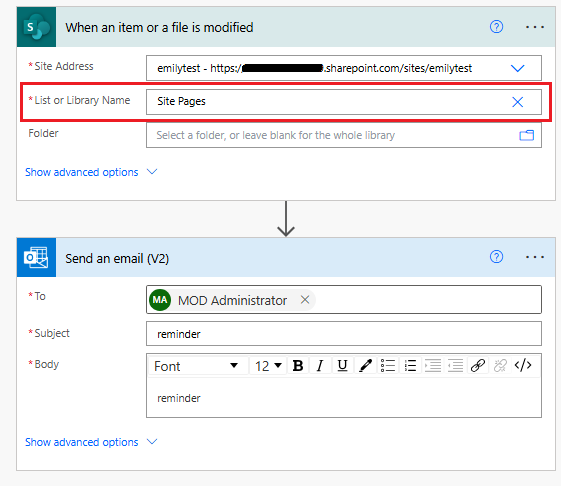Open the text highlight color pen
Screen dimensions: 561x486
click(365, 366)
